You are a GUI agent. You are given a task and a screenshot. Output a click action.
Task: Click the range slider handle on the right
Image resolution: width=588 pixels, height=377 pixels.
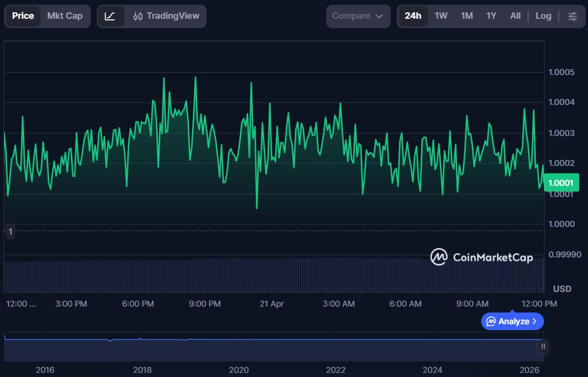tap(543, 346)
